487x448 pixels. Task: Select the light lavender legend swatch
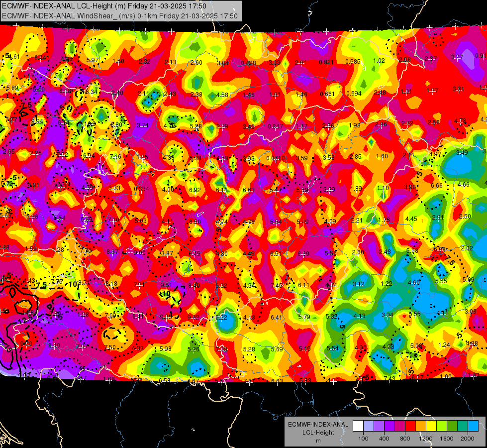tap(369, 426)
